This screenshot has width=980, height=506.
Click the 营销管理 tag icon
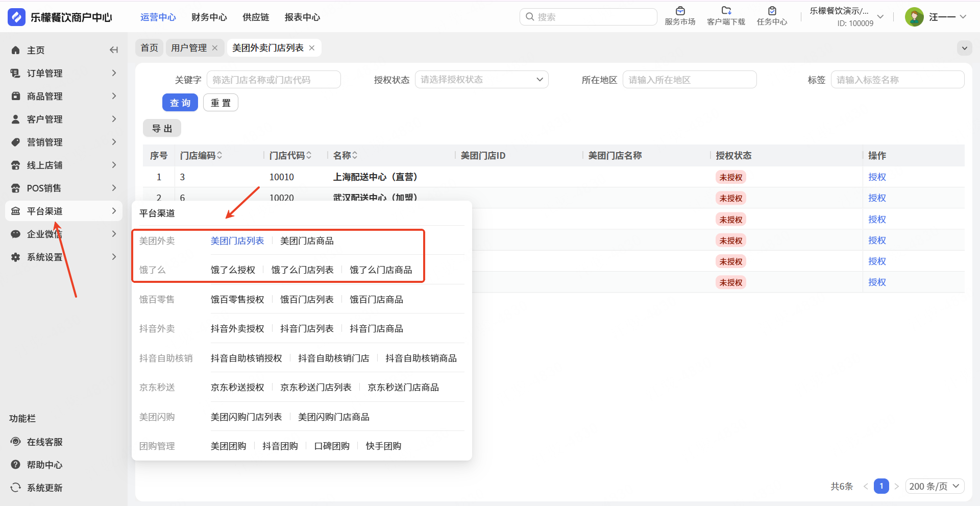[16, 142]
